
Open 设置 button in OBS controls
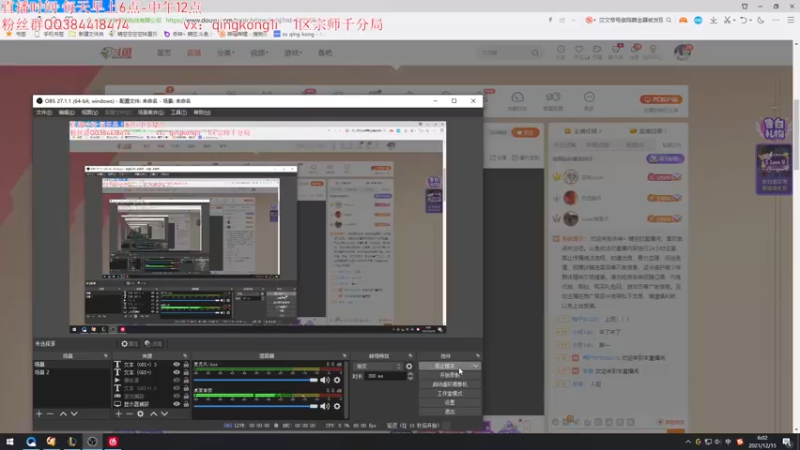pos(449,403)
